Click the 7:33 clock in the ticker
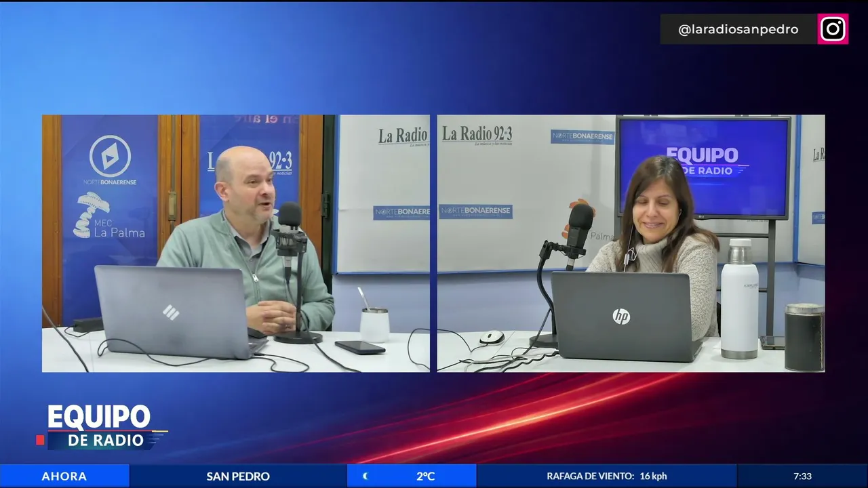The image size is (868, 488). [802, 476]
